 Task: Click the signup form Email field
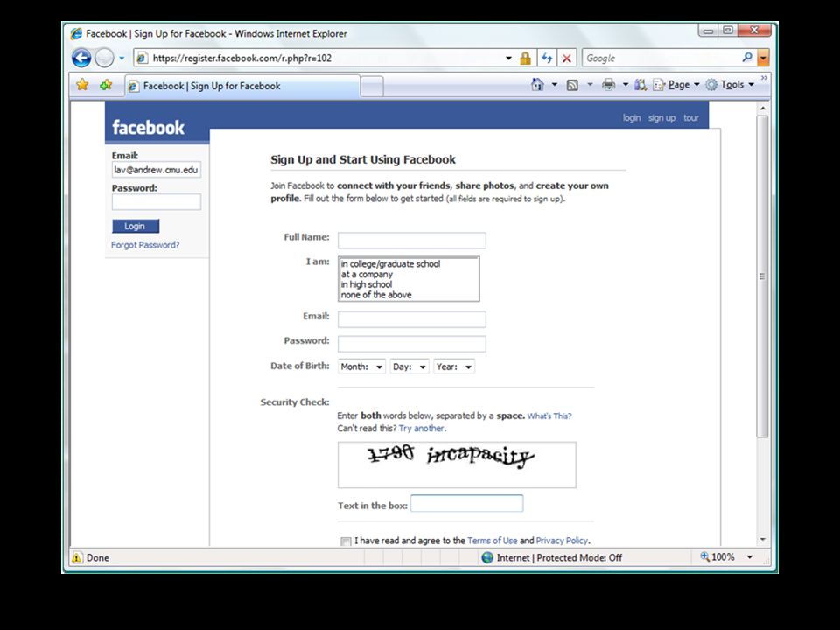click(x=412, y=319)
